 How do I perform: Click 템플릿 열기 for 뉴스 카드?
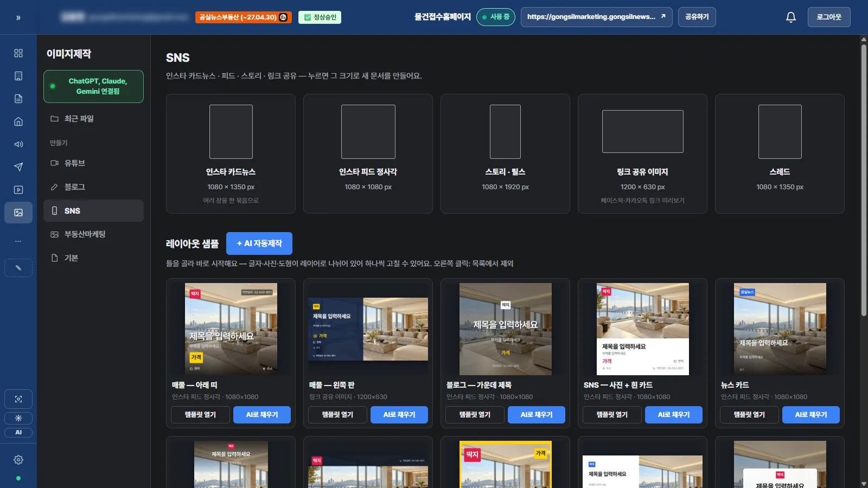(x=749, y=415)
